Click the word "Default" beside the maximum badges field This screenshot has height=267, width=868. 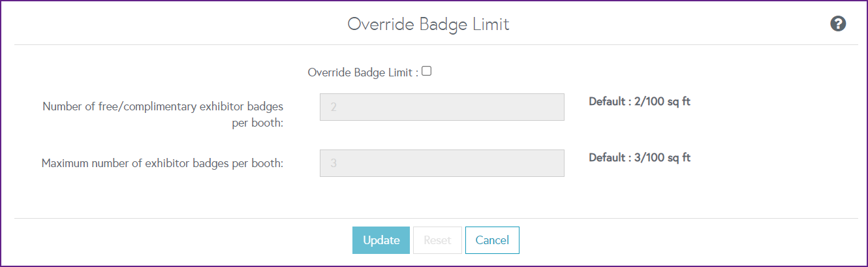(x=608, y=157)
